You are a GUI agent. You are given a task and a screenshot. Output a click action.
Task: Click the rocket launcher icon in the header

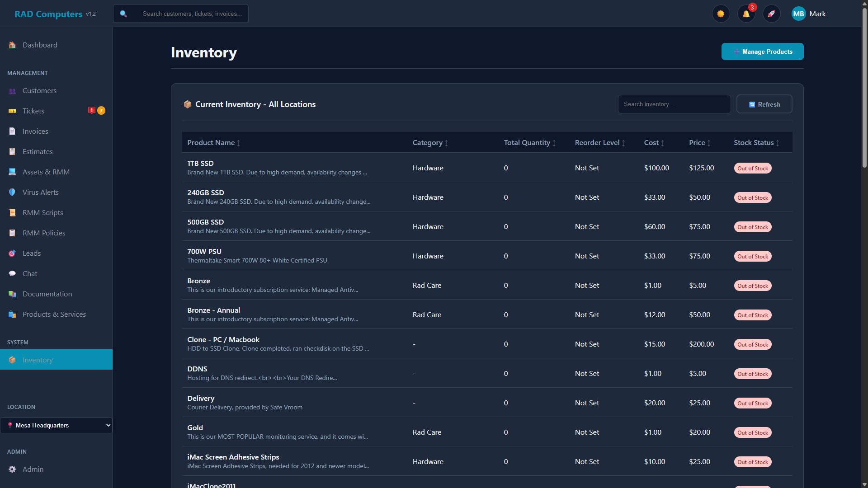pyautogui.click(x=772, y=14)
